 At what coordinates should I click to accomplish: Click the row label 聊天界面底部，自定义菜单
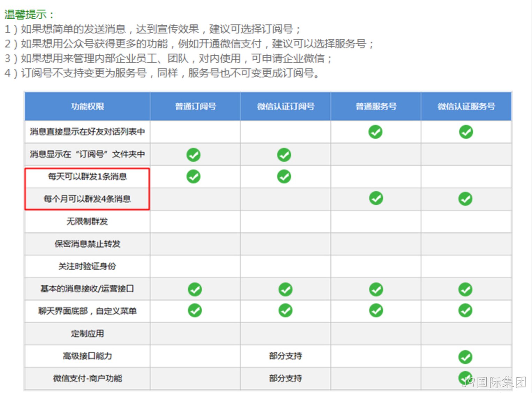coord(88,311)
